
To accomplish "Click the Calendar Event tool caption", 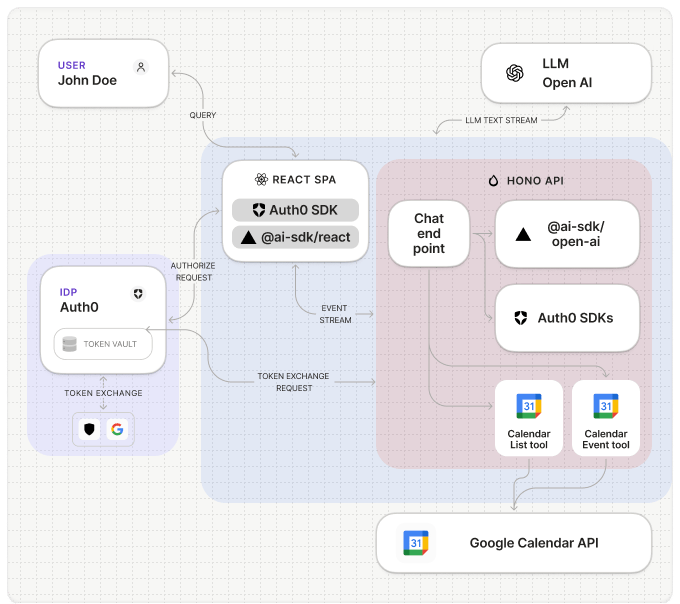I will tap(606, 439).
